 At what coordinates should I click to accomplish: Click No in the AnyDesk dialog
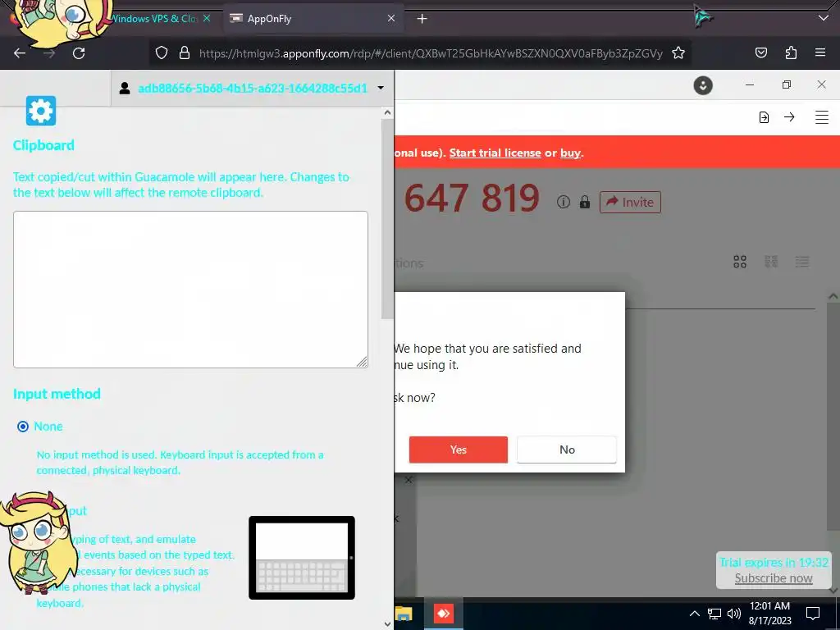point(567,450)
